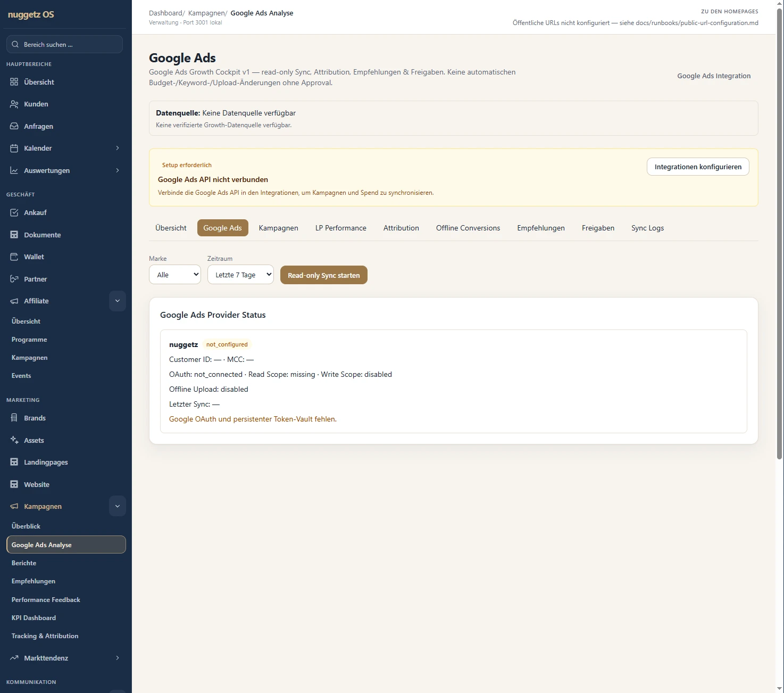This screenshot has width=784, height=693.
Task: Click the Markttendenz trend icon
Action: coord(14,658)
